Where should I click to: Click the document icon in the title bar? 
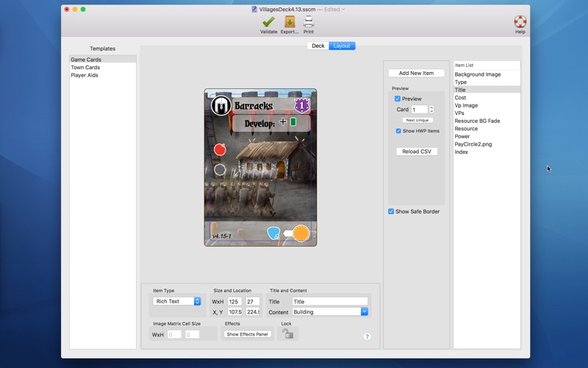point(254,10)
